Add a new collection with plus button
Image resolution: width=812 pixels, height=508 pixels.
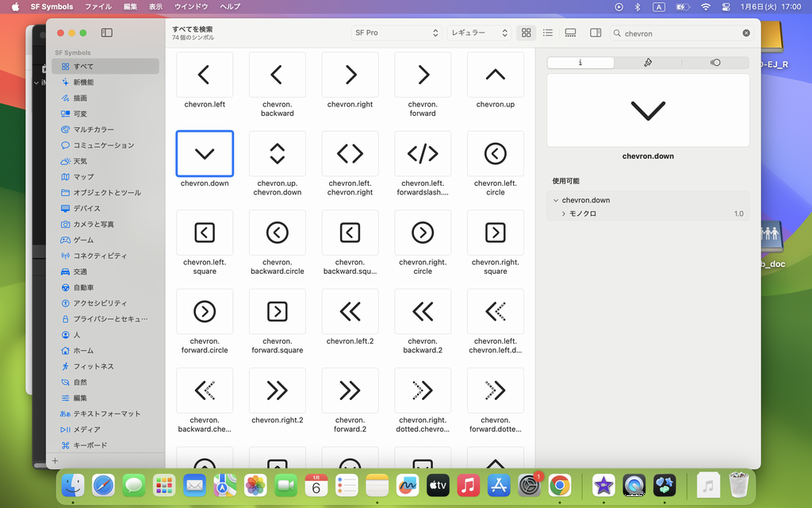coord(55,460)
